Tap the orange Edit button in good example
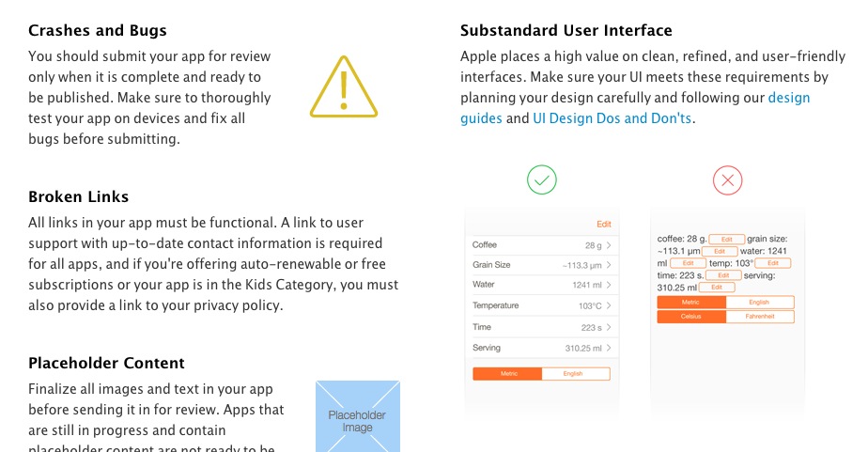The width and height of the screenshot is (868, 452). [603, 224]
